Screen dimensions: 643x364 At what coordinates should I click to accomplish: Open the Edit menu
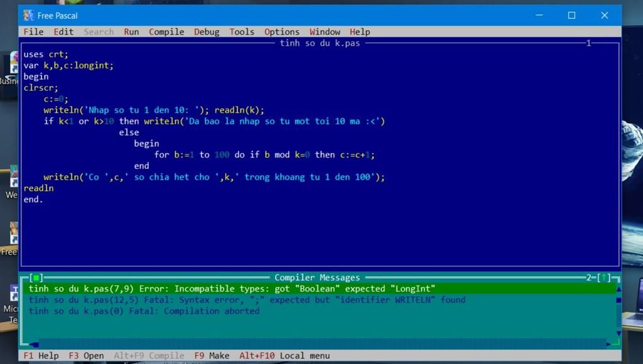(x=63, y=32)
